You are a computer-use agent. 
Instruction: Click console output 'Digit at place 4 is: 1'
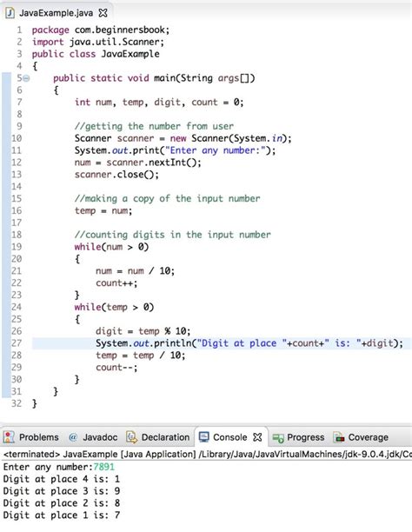pyautogui.click(x=61, y=480)
